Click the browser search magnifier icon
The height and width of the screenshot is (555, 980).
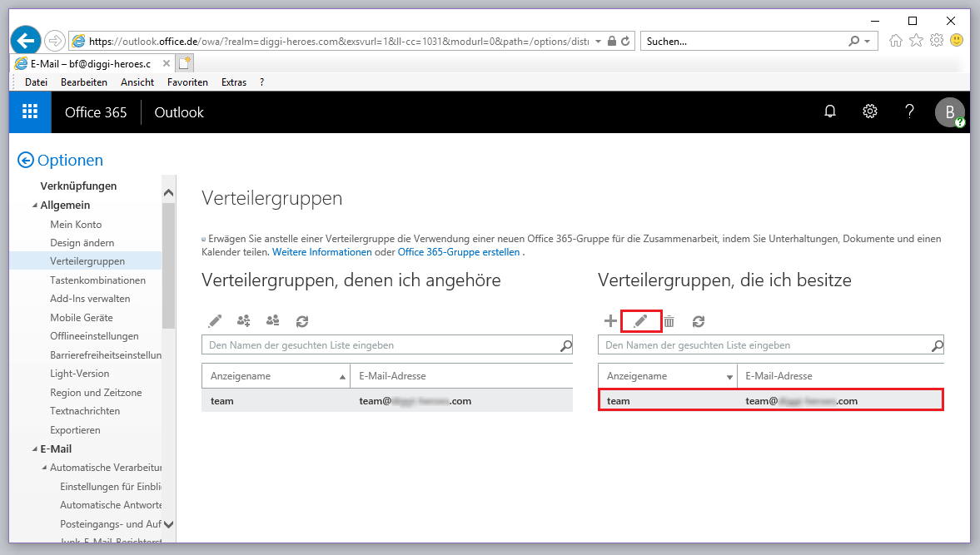click(x=853, y=42)
